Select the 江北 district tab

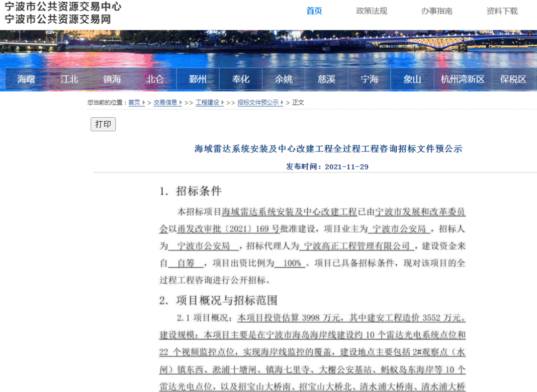tap(69, 79)
